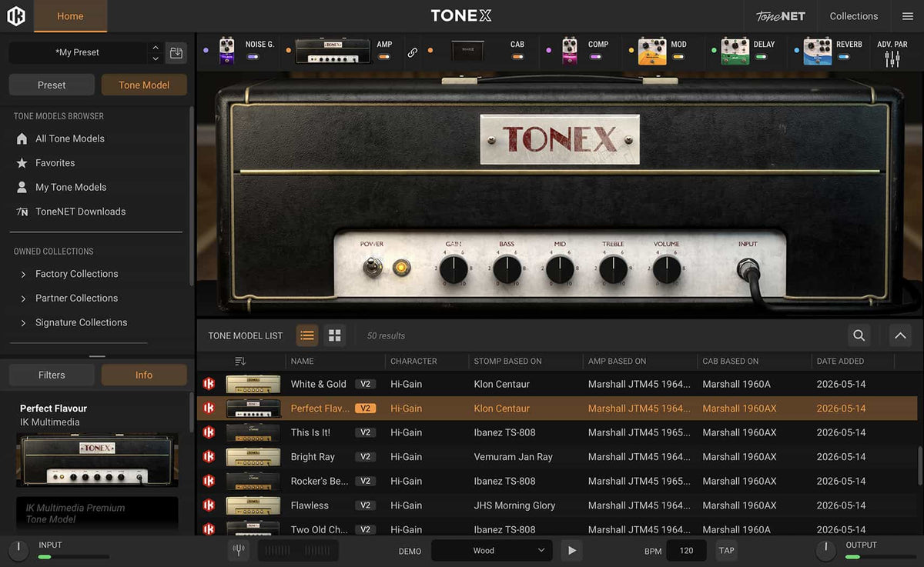Click the My Tone Models person icon
Screen dimensions: 924x567
click(22, 187)
